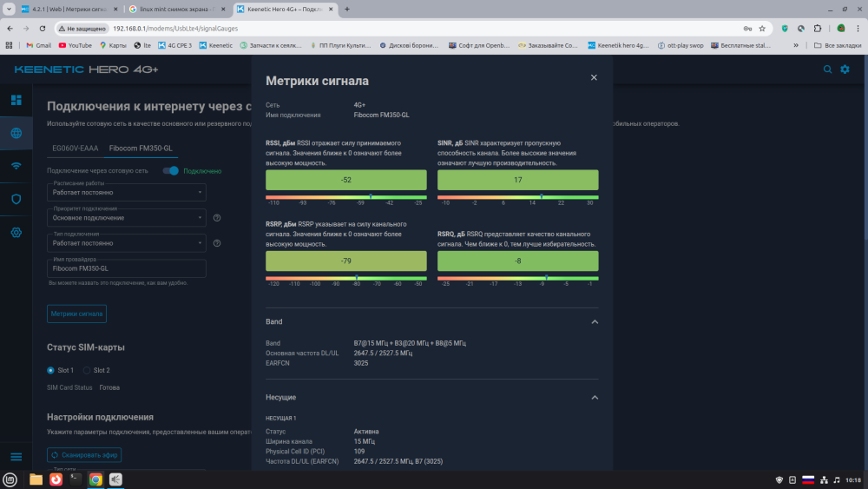
Task: Click the Метрики сигнала button
Action: [x=76, y=314]
